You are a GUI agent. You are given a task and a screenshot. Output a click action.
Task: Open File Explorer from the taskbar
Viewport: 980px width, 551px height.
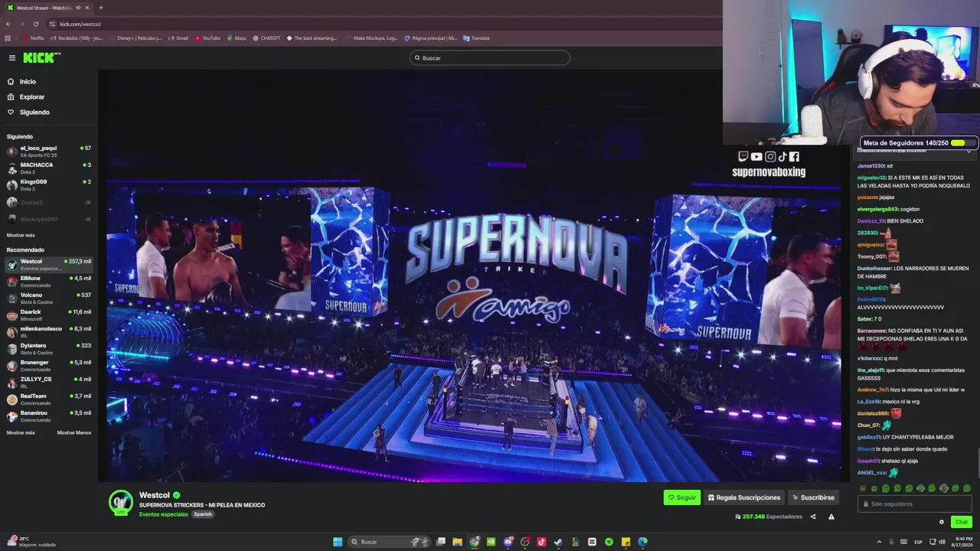tap(457, 542)
